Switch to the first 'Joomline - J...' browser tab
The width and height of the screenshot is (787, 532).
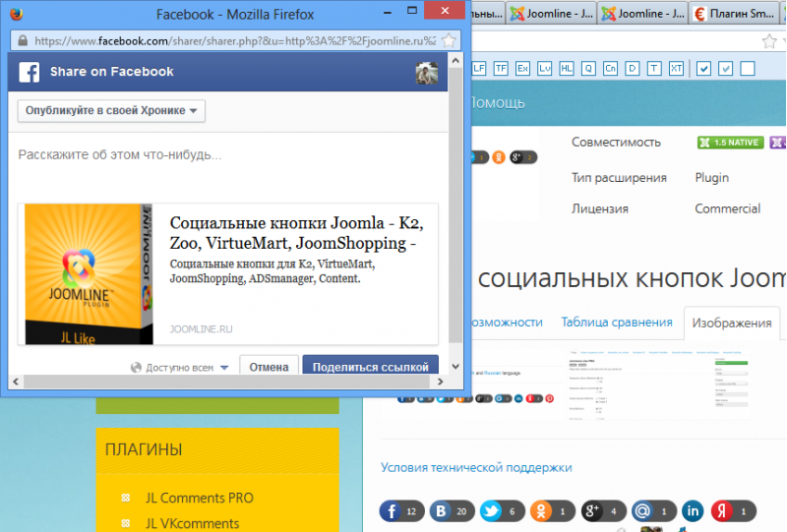point(552,14)
